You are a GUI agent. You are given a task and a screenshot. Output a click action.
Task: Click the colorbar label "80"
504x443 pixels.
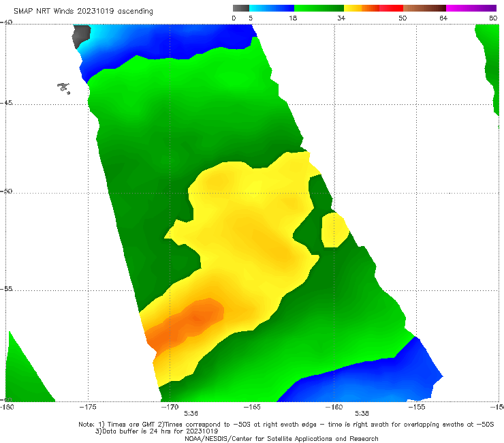coord(493,18)
